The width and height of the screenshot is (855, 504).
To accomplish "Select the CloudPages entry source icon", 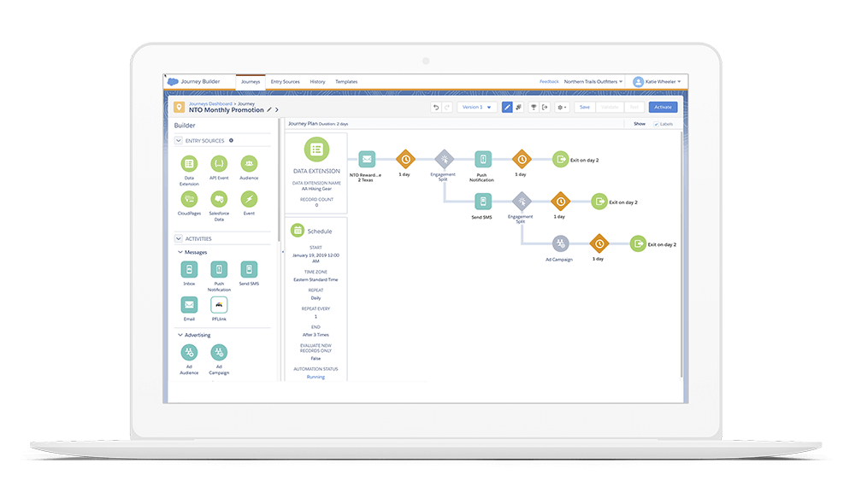I will (189, 199).
